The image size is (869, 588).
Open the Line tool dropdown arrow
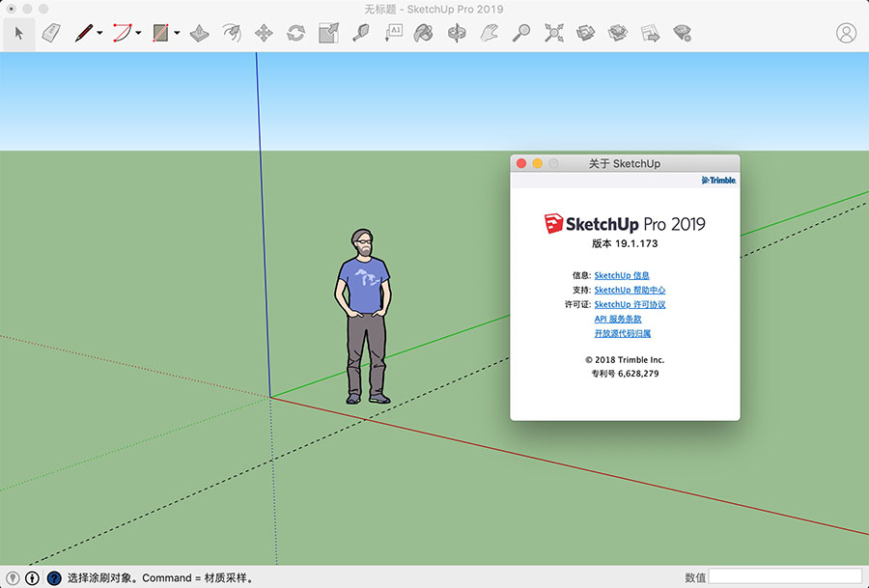(x=99, y=33)
